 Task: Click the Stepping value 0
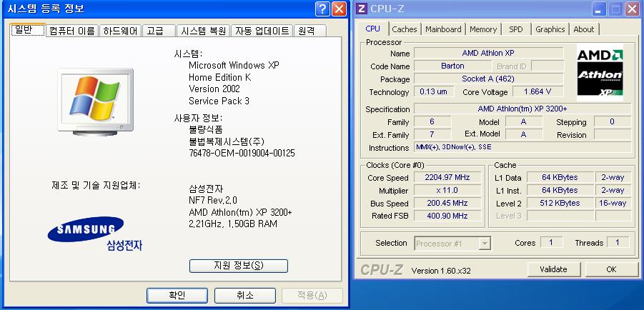click(613, 121)
